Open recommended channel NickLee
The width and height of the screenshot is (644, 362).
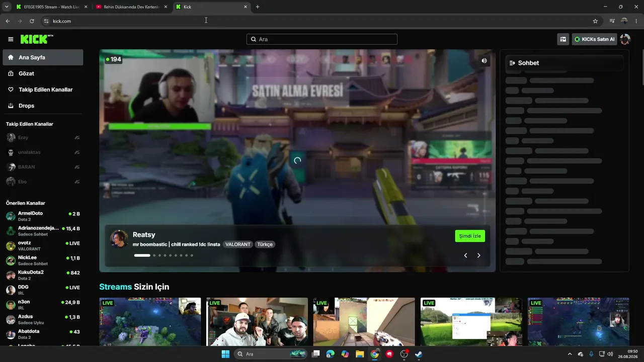[x=43, y=260]
